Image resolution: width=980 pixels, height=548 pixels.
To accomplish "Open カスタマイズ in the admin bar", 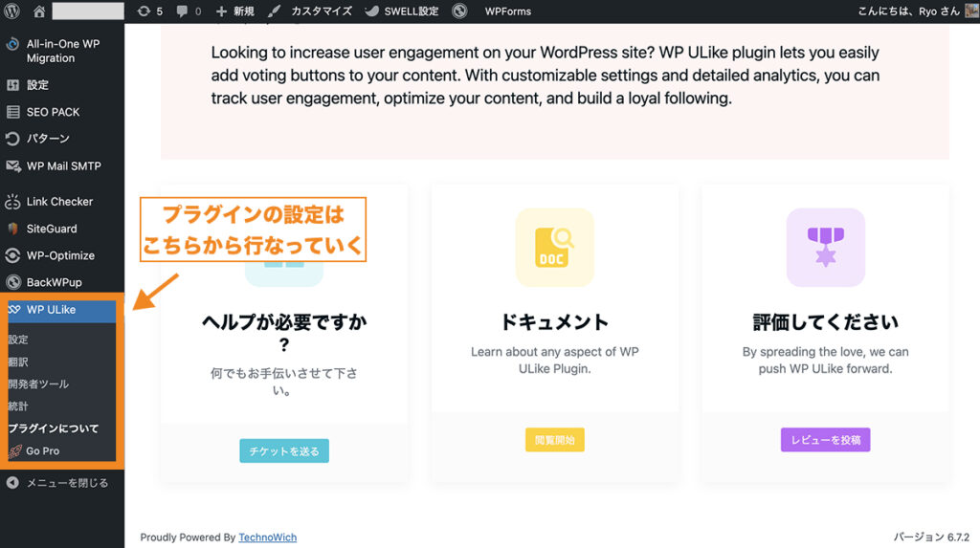I will [310, 11].
